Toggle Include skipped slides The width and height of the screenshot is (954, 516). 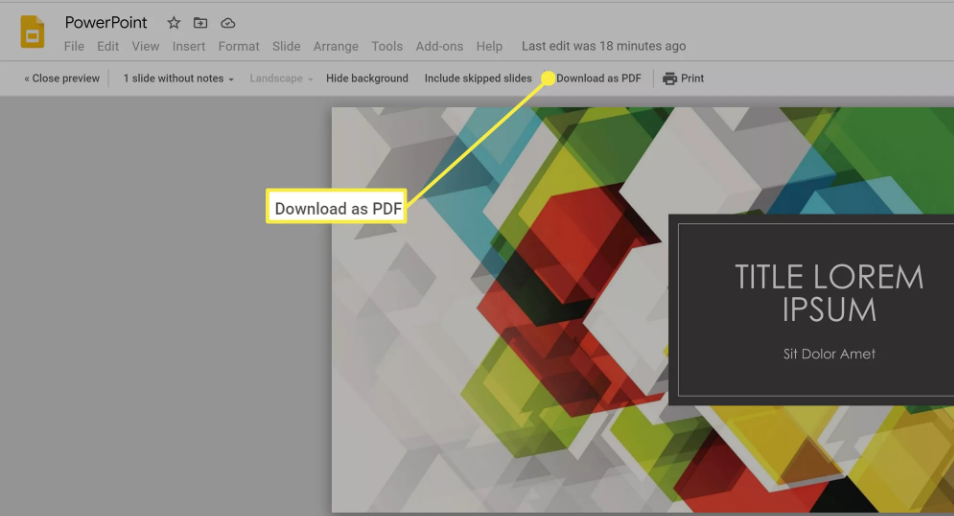coord(478,78)
